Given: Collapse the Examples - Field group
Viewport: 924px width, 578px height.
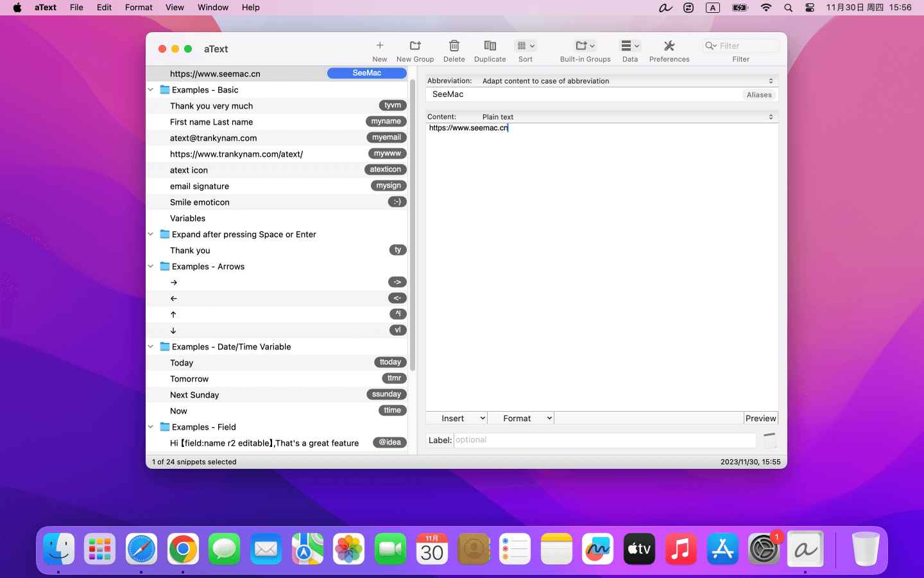Looking at the screenshot, I should [x=151, y=427].
